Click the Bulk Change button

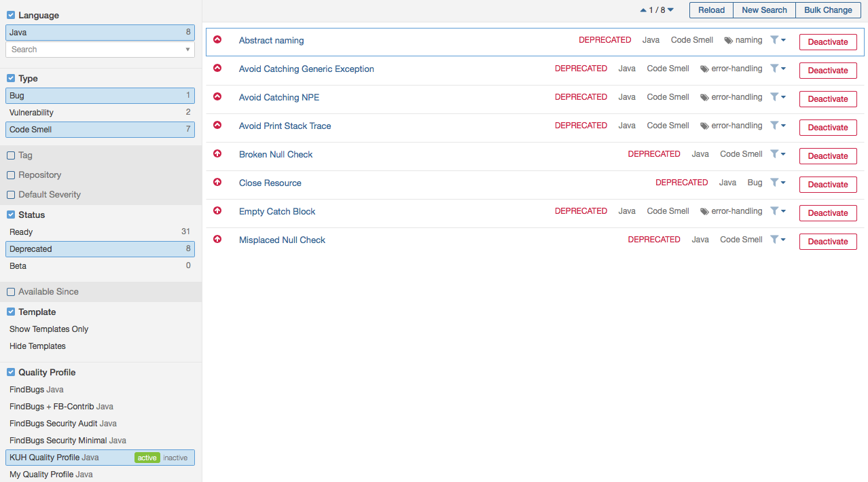827,10
